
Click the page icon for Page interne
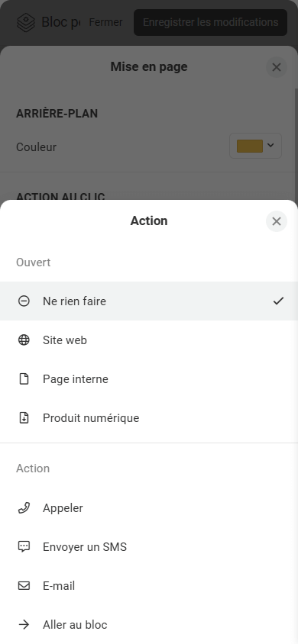[24, 379]
